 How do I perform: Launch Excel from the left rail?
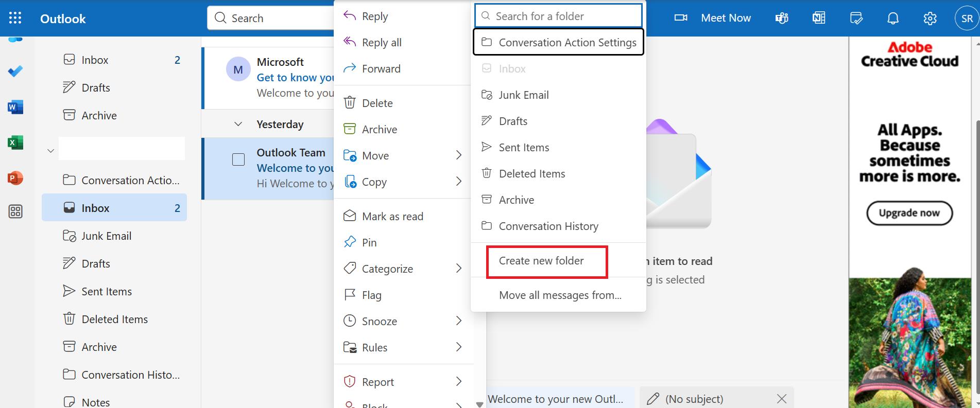15,143
